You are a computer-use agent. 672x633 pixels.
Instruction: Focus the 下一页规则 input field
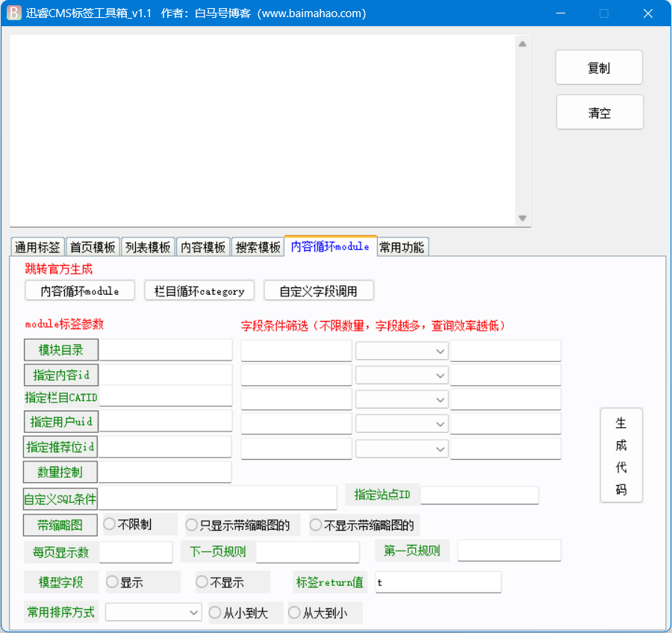pos(308,552)
